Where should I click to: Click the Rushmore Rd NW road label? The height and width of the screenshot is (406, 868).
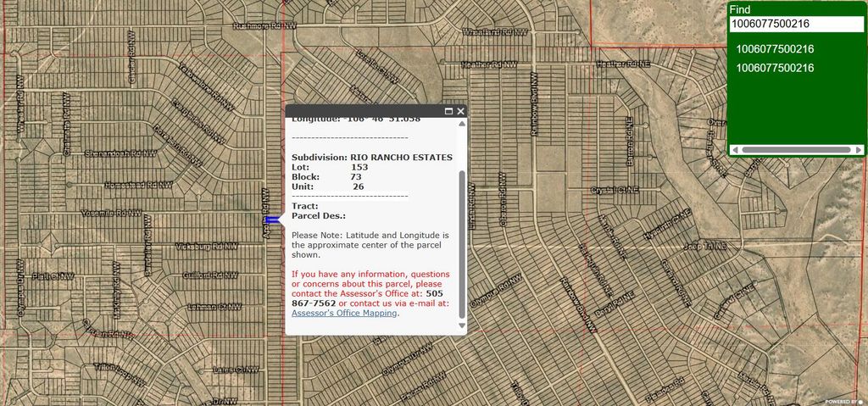(265, 26)
